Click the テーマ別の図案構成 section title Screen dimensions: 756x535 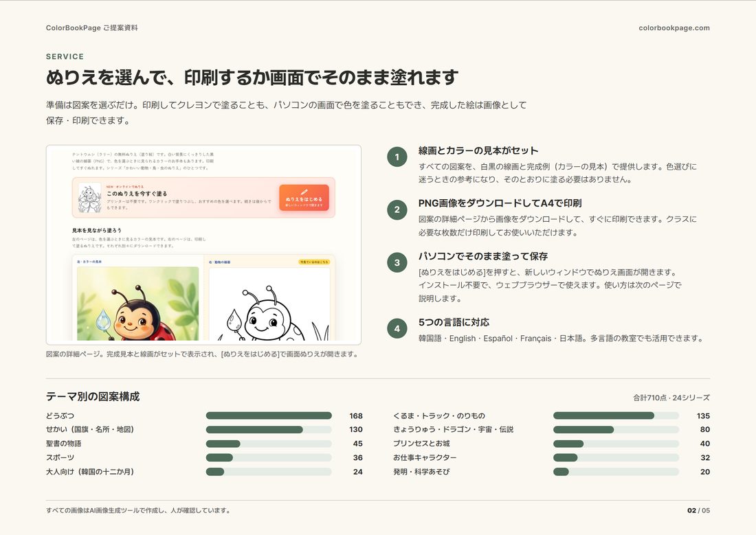pyautogui.click(x=93, y=396)
